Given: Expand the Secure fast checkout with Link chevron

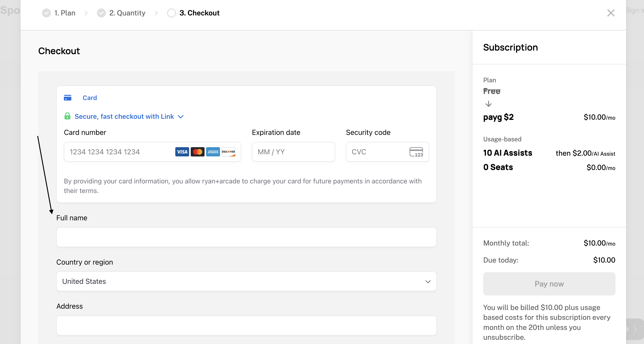Looking at the screenshot, I should tap(181, 117).
